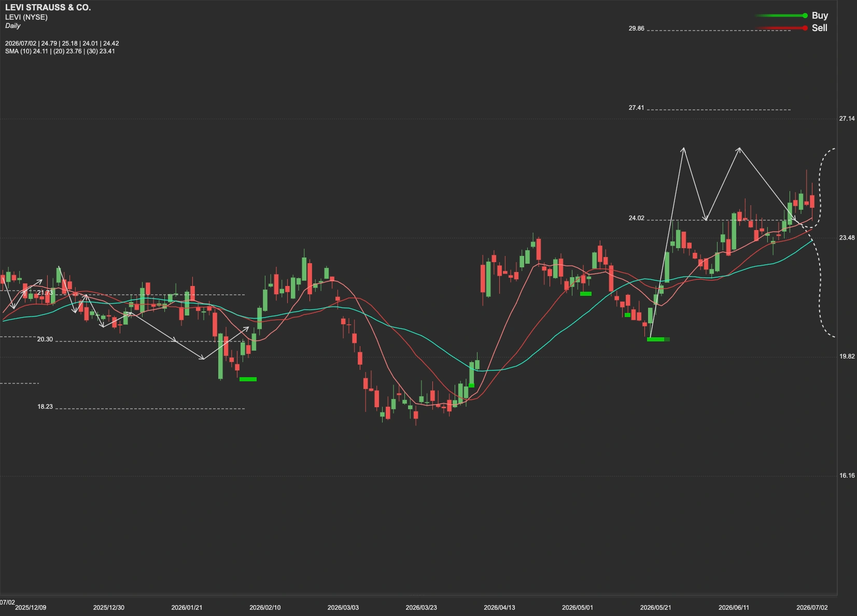Click the small green buy marker near 2026/04/05
The image size is (857, 616).
click(471, 385)
